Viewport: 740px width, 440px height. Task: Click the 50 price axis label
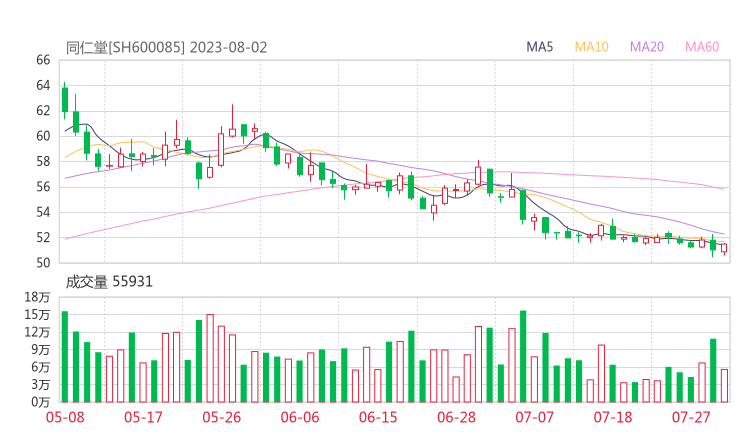point(42,263)
